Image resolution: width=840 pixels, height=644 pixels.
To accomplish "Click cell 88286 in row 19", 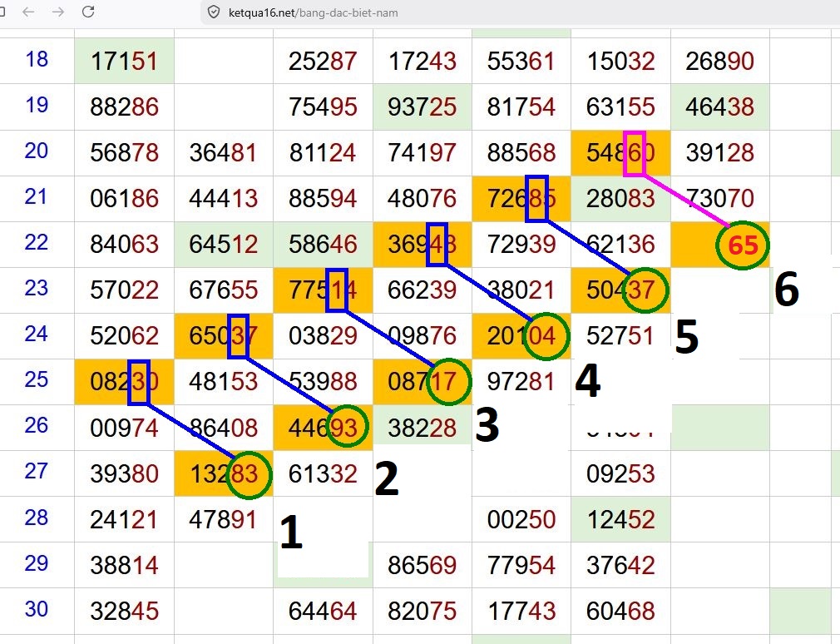I will (x=124, y=107).
